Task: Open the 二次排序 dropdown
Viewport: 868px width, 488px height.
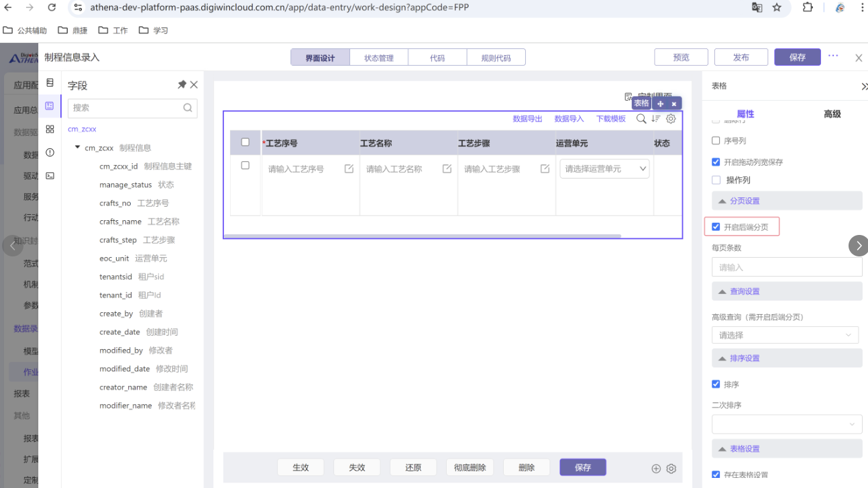Action: tap(787, 424)
